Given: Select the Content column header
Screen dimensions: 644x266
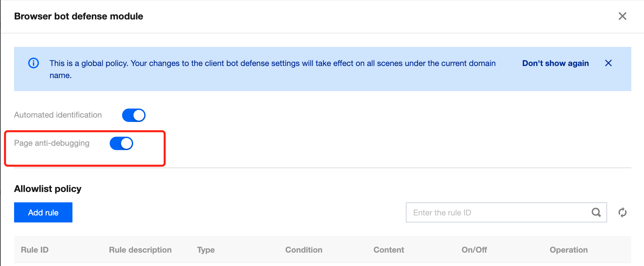Looking at the screenshot, I should 389,250.
